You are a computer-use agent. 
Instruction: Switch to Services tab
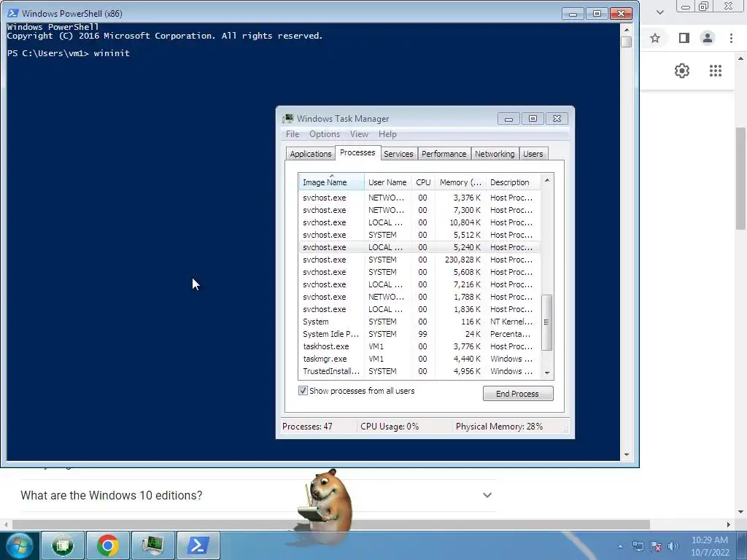point(398,154)
